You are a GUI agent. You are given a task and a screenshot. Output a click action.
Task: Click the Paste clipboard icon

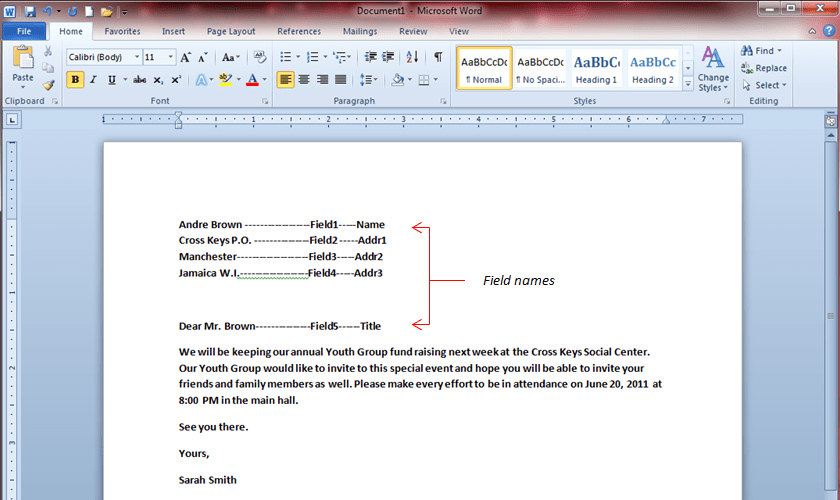23,58
